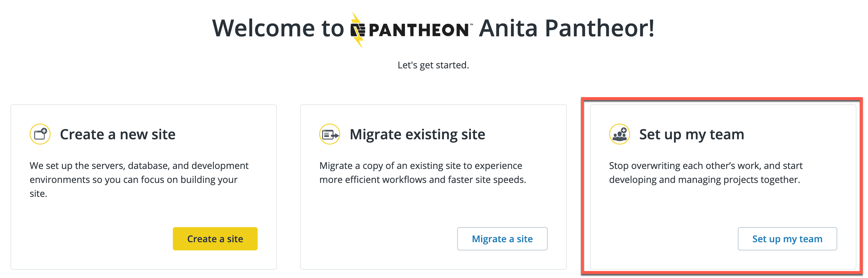Click the Anita Pantheor name text
Image resolution: width=868 pixels, height=278 pixels.
click(x=568, y=29)
